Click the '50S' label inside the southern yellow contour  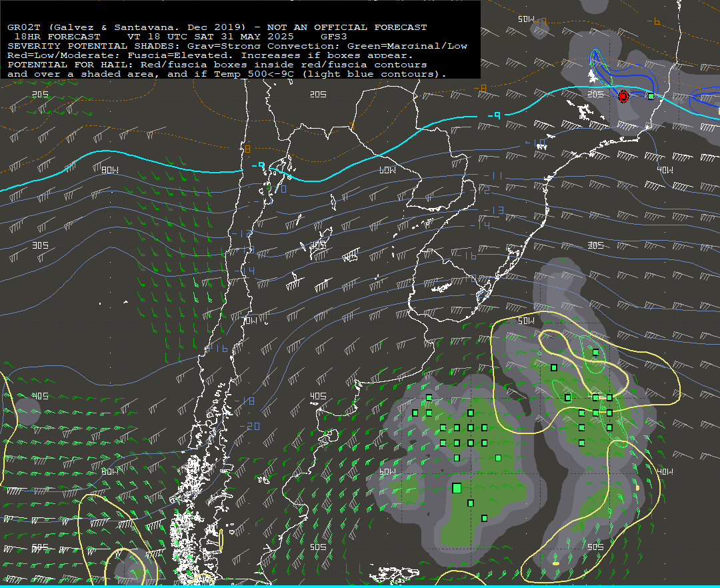tap(595, 547)
